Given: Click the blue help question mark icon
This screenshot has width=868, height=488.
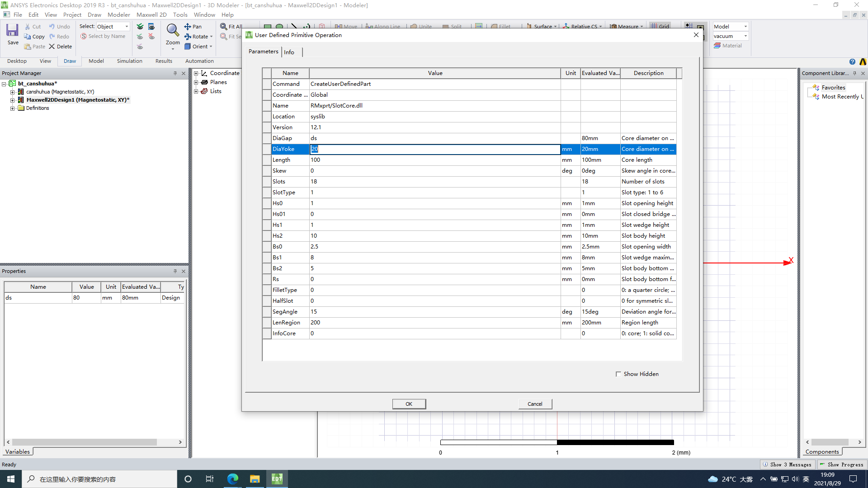Looking at the screenshot, I should point(852,62).
